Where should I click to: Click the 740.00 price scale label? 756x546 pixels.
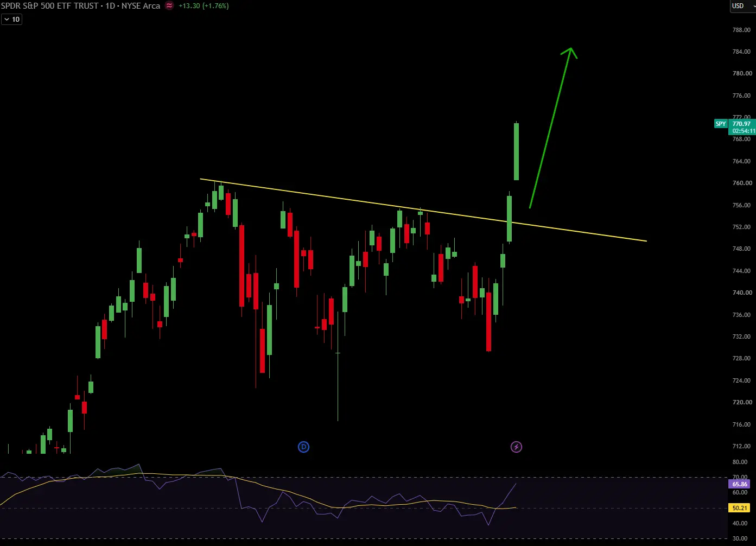point(742,293)
